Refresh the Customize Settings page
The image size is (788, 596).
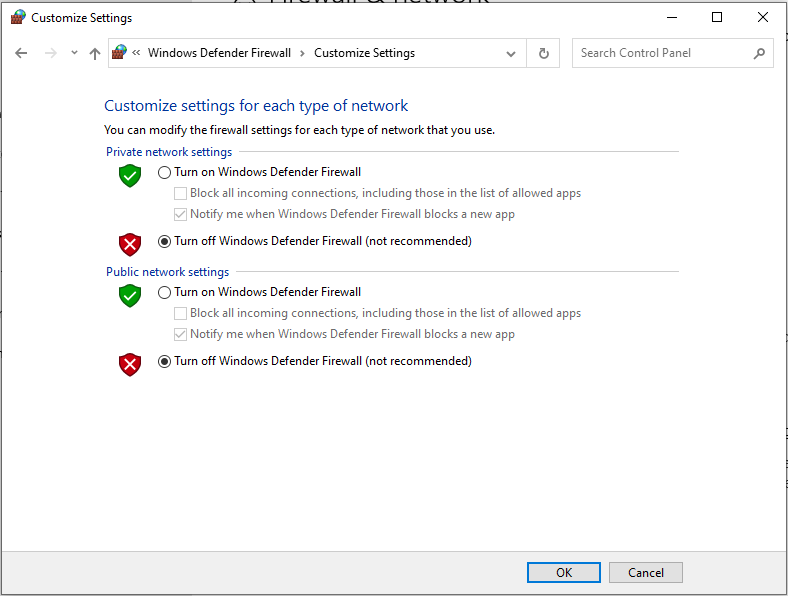click(543, 53)
